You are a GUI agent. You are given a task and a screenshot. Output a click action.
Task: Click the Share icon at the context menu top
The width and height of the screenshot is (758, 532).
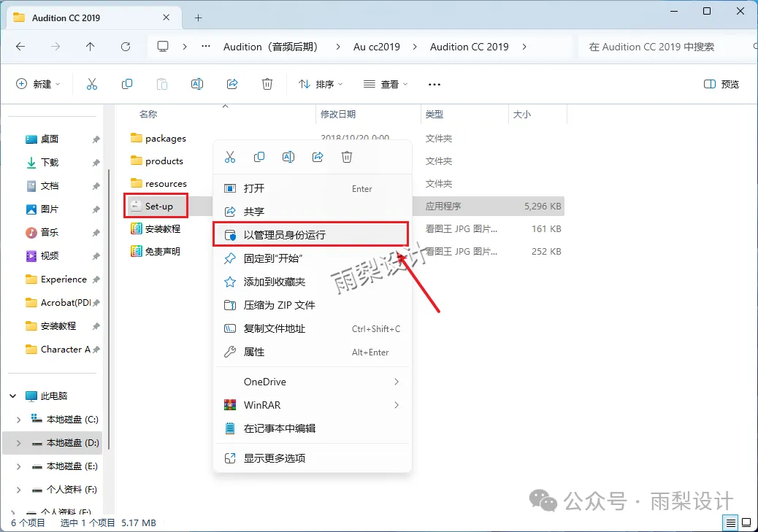tap(318, 157)
